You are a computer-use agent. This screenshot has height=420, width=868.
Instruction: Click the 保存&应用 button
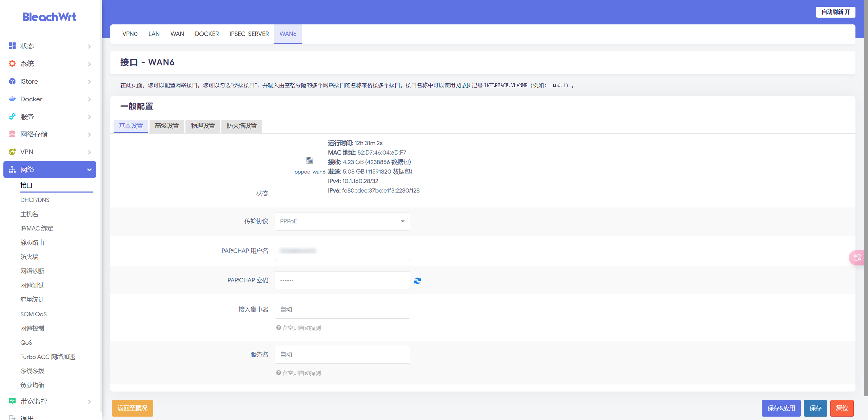click(781, 408)
